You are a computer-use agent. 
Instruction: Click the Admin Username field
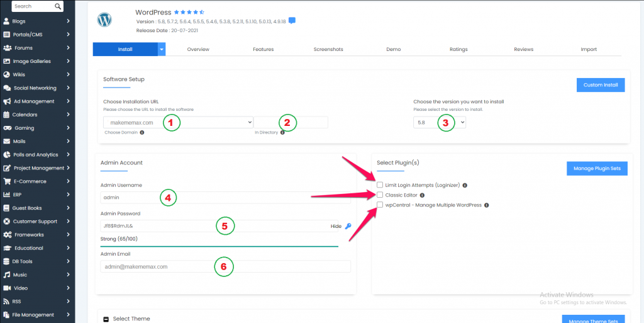(x=226, y=197)
